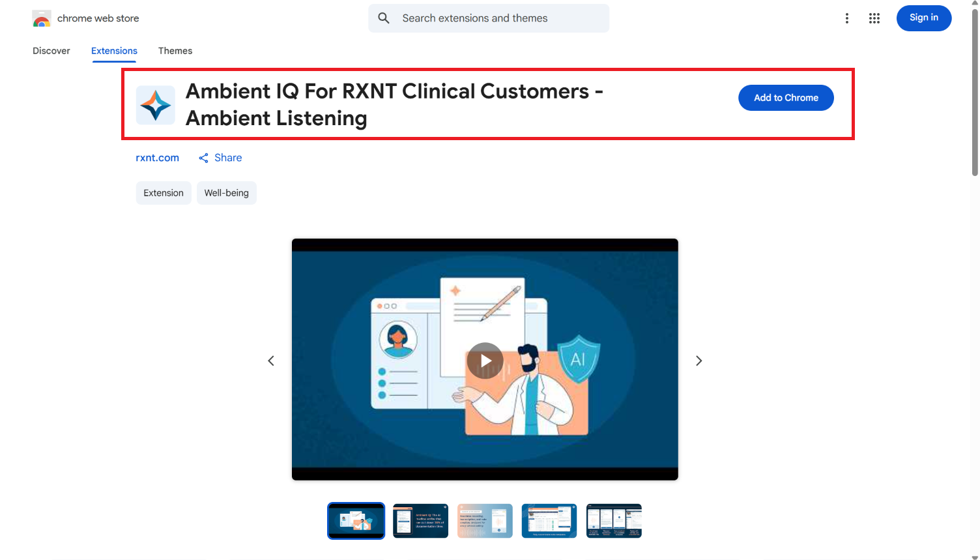Click the Well-being category chip
The height and width of the screenshot is (560, 980).
[226, 193]
